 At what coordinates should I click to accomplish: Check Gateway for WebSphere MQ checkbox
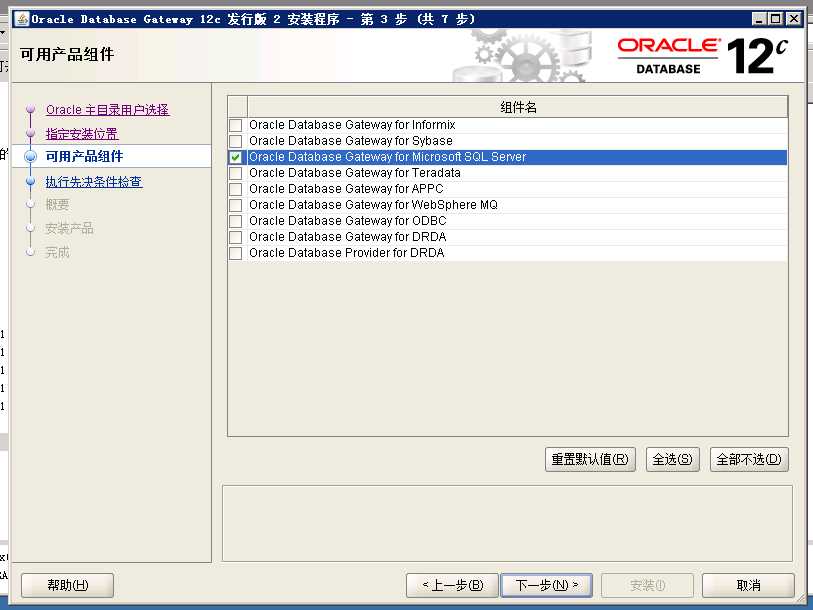tap(235, 205)
